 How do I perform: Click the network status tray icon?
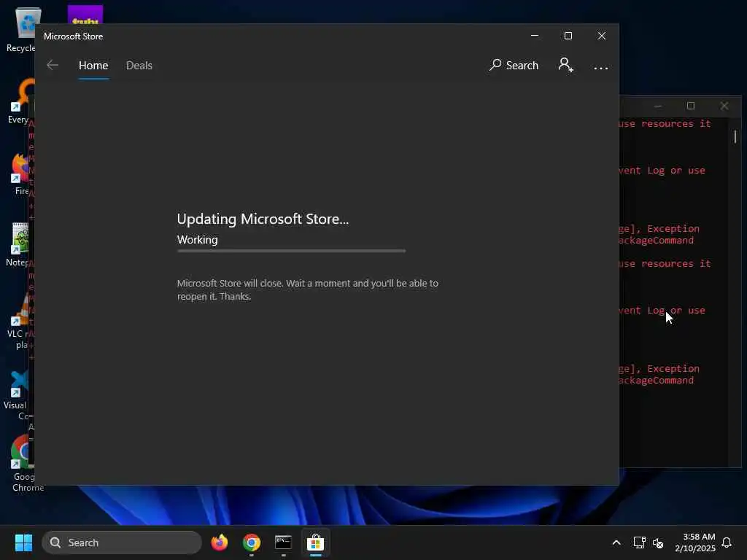639,542
